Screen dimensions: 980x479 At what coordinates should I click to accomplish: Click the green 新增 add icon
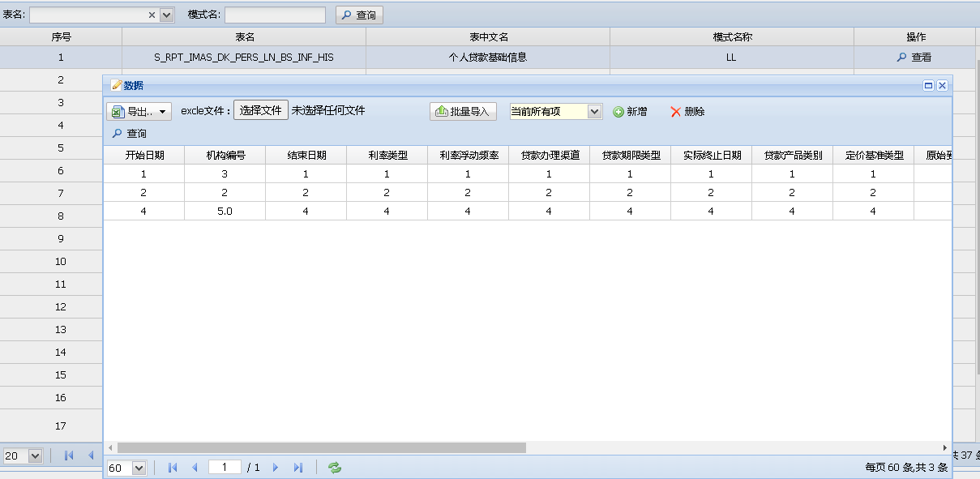[x=618, y=112]
